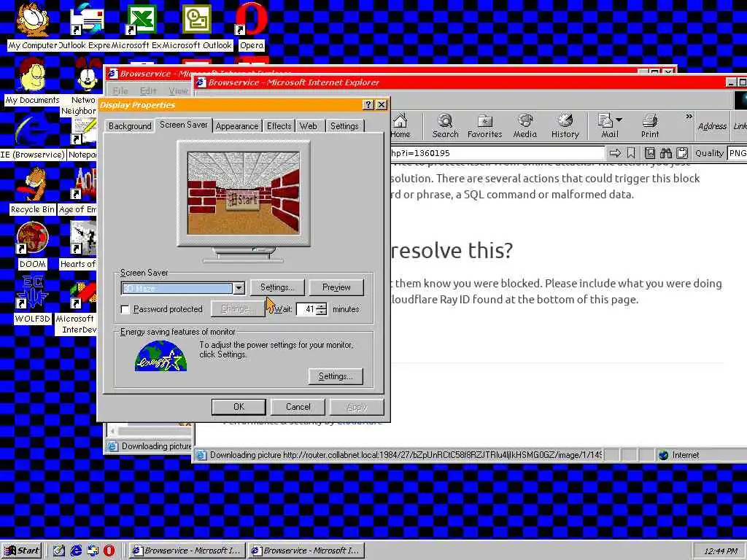Select the DOOM desktop shortcut

pyautogui.click(x=32, y=245)
